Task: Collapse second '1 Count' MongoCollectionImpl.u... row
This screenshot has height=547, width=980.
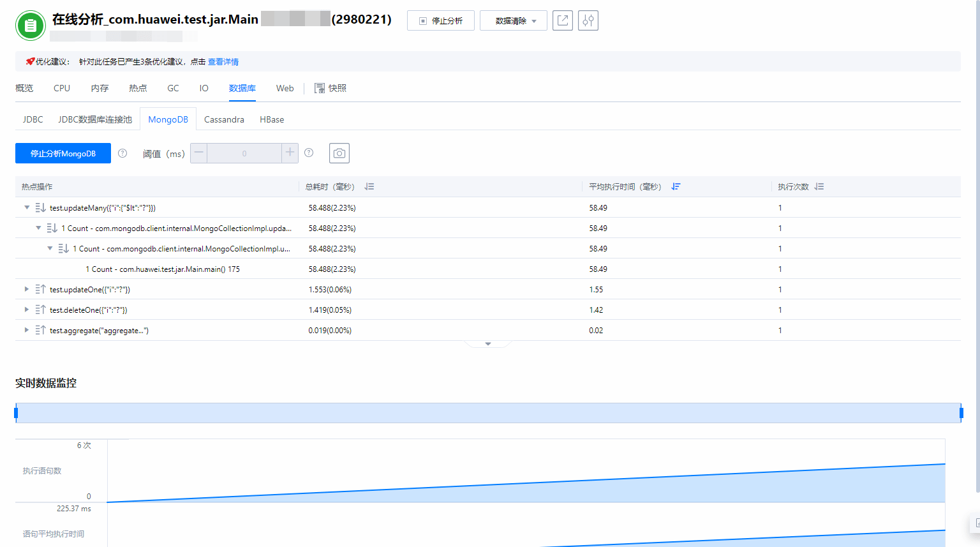Action: coord(50,248)
